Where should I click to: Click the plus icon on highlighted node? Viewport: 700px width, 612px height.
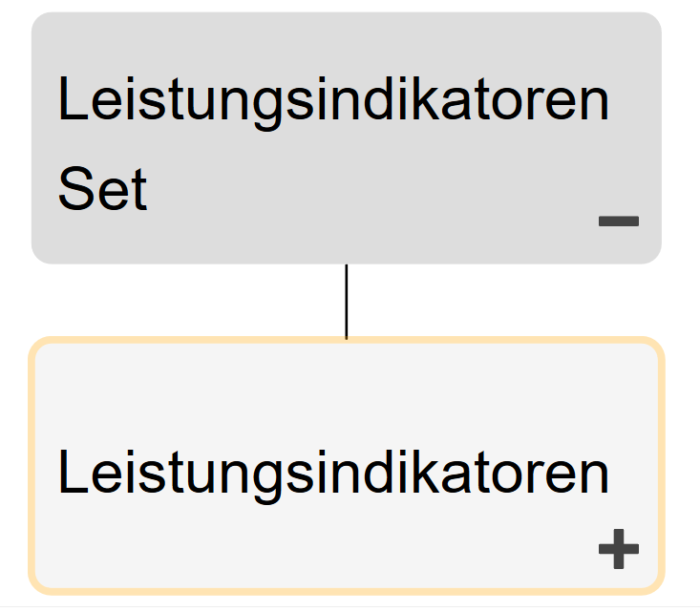(618, 549)
